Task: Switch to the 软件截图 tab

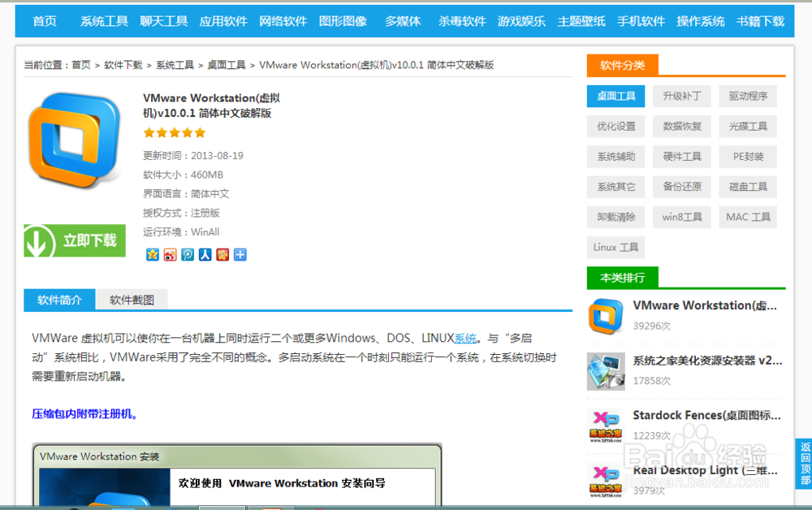Action: tap(132, 300)
